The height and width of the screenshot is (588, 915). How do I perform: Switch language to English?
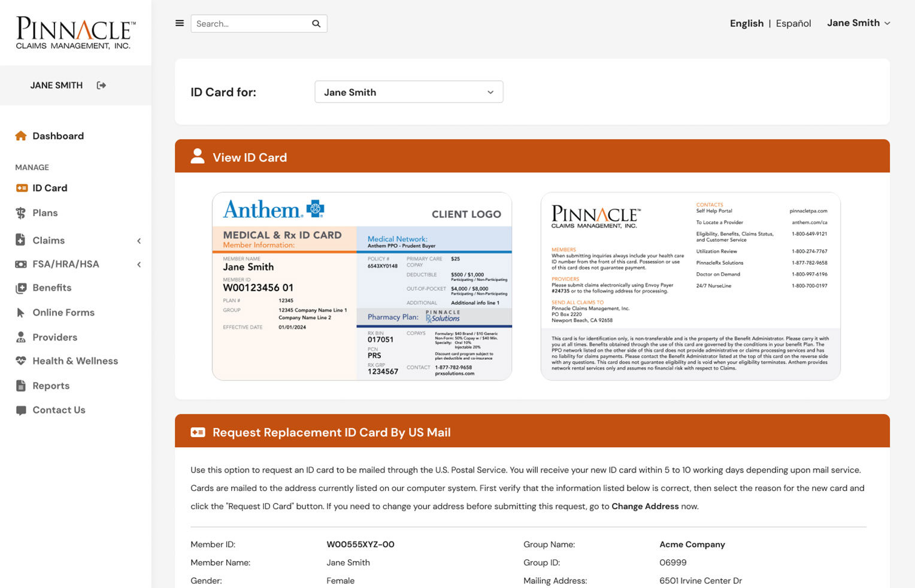pyautogui.click(x=747, y=23)
